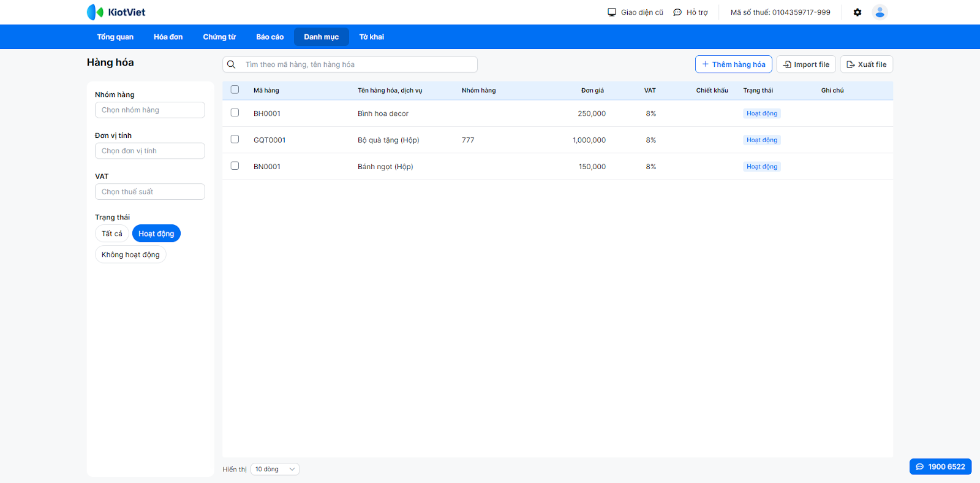Image resolution: width=980 pixels, height=483 pixels.
Task: Open the Chọn nhóm hàng dropdown
Action: [x=149, y=110]
